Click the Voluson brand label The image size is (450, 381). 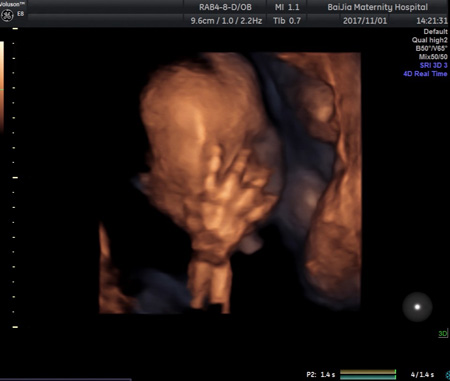pos(12,4)
